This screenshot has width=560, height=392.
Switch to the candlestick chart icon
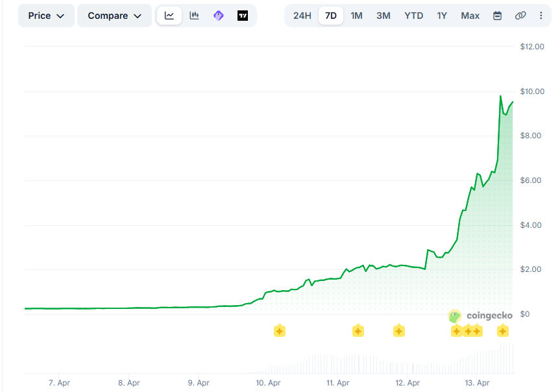[193, 15]
